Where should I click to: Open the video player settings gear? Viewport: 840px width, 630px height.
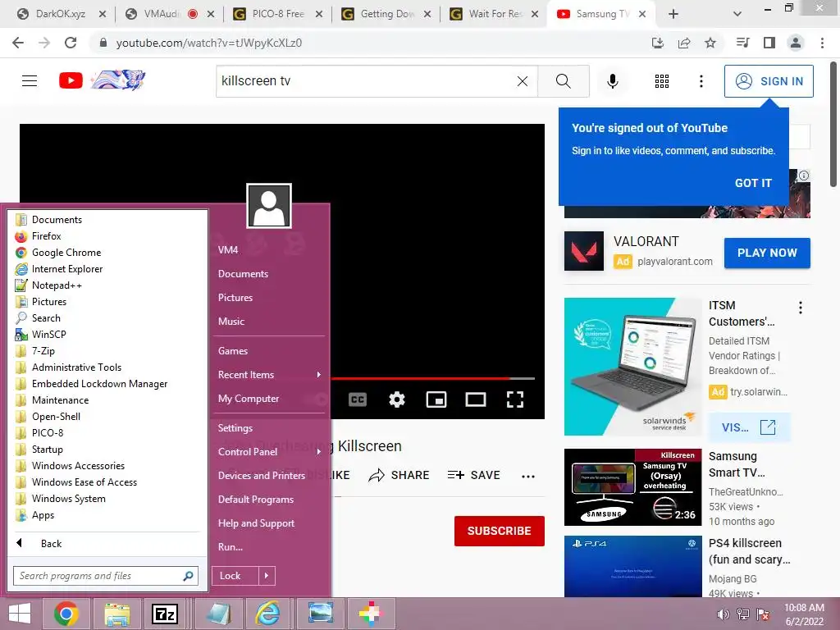pyautogui.click(x=397, y=399)
